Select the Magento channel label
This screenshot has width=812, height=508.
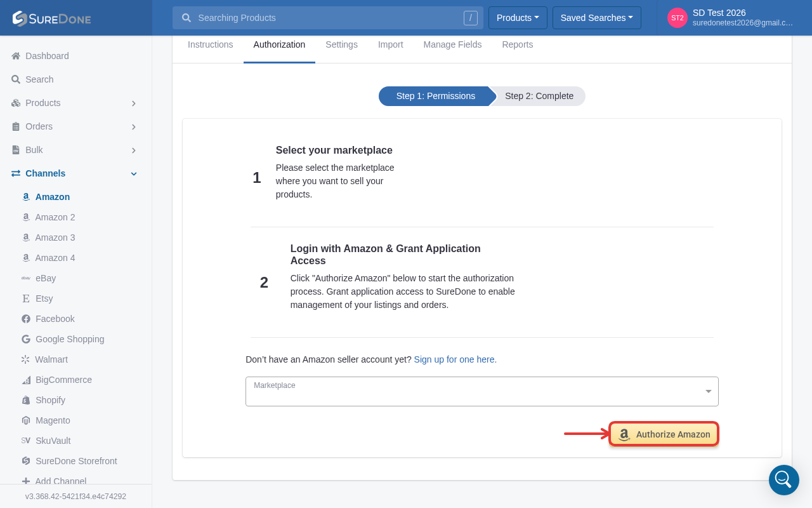click(53, 420)
